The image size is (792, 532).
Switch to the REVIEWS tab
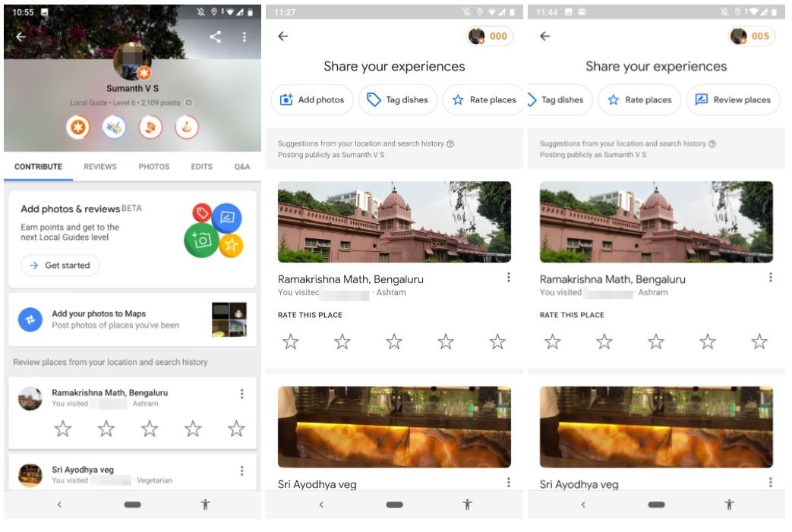pyautogui.click(x=100, y=167)
